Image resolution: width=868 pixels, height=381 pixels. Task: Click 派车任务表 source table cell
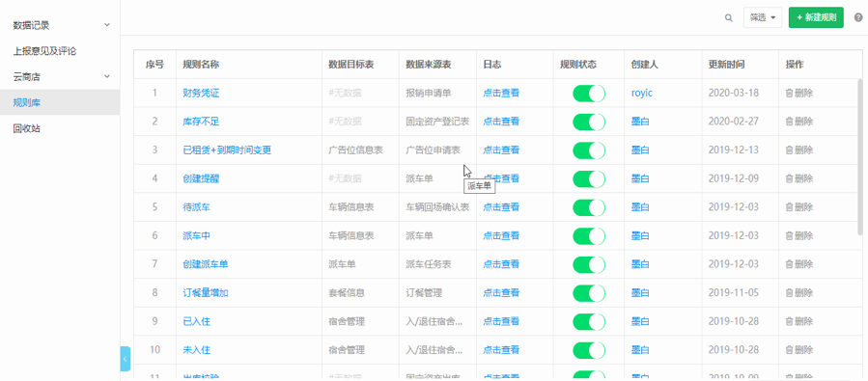click(429, 264)
